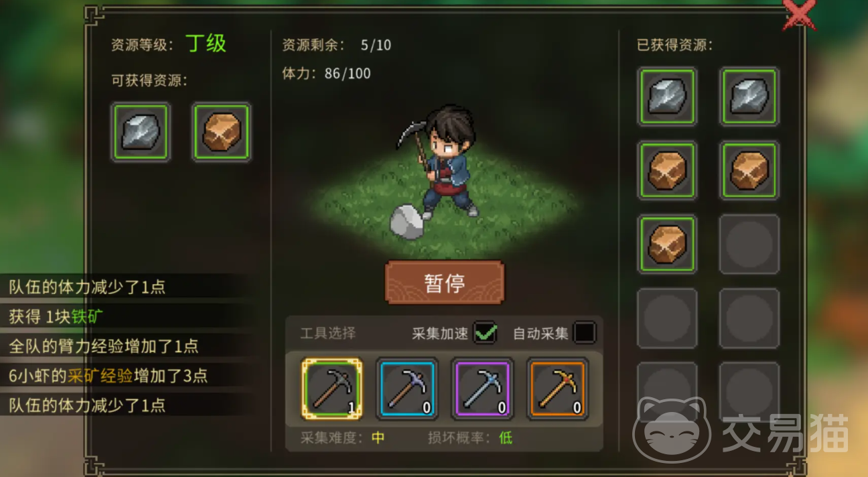868x477 pixels.
Task: Select the basic green-framed pickaxe tool
Action: pyautogui.click(x=332, y=389)
